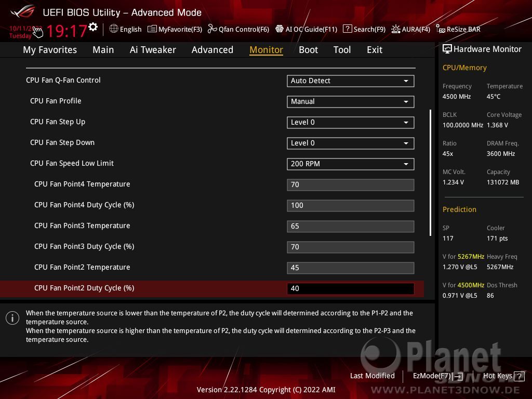Expand the CPU Fan Step Up dropdown

tap(351, 122)
